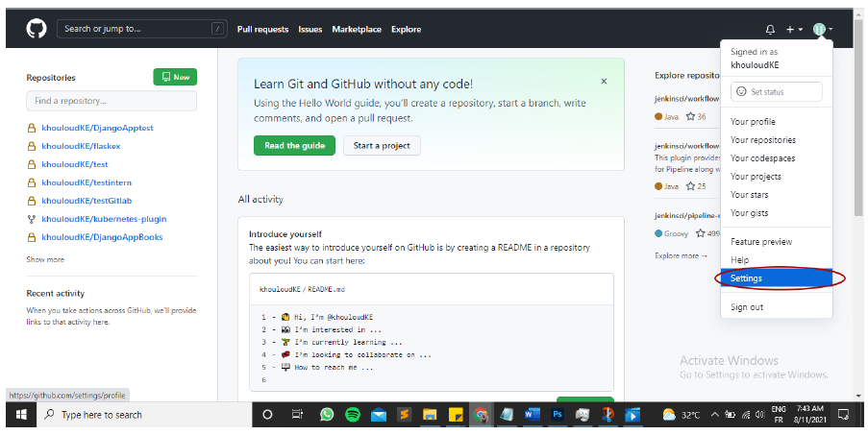This screenshot has width=868, height=435.
Task: Open the Mail app from the taskbar
Action: click(x=379, y=415)
